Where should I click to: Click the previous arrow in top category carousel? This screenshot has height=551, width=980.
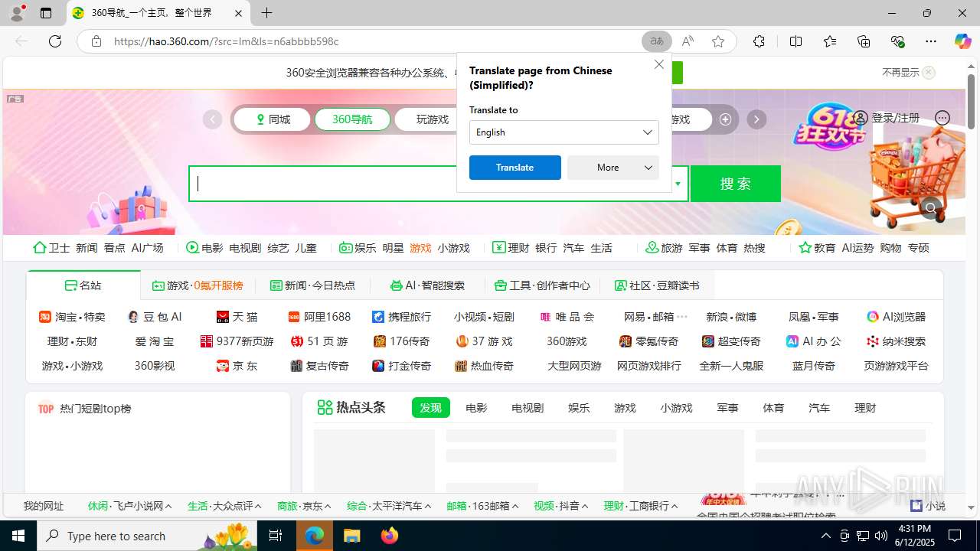(212, 119)
